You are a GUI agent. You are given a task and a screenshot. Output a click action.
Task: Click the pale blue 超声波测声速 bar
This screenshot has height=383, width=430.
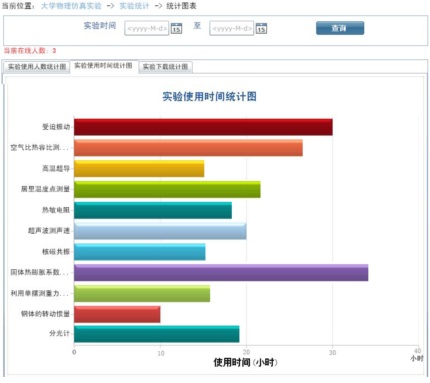pos(160,231)
